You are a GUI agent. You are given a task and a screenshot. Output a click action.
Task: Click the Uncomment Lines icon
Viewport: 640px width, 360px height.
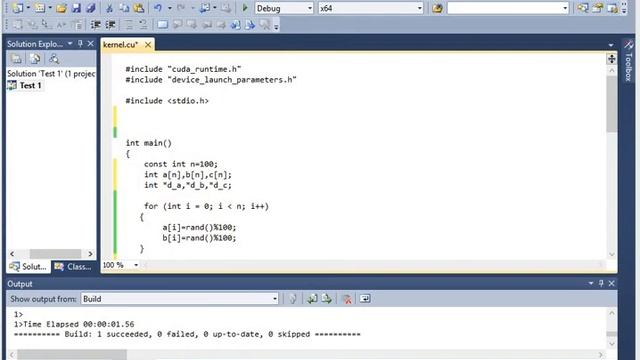[143, 25]
